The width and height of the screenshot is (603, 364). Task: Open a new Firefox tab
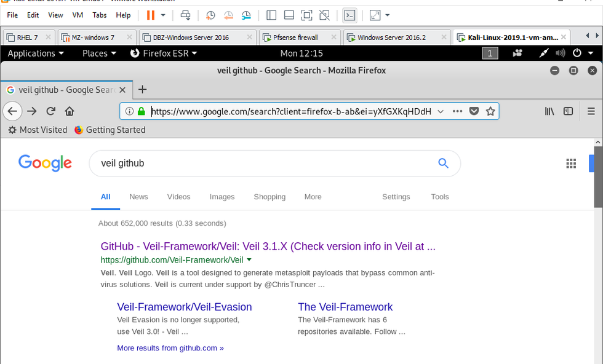[143, 89]
